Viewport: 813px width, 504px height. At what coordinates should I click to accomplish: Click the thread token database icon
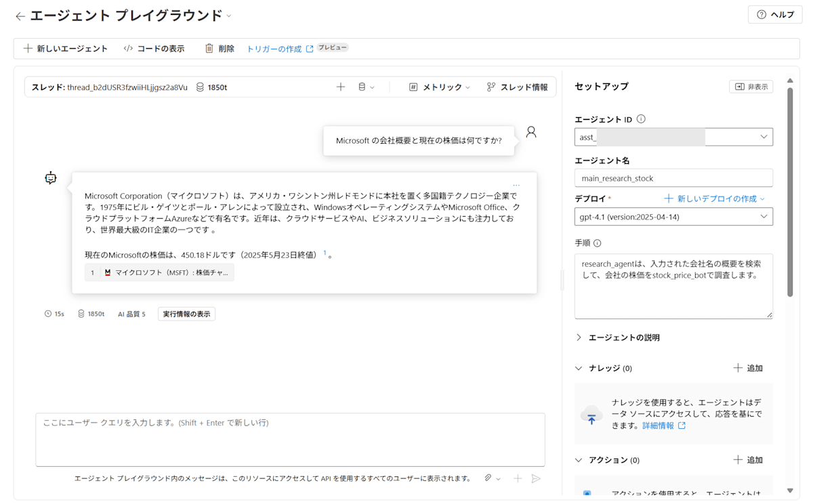200,87
